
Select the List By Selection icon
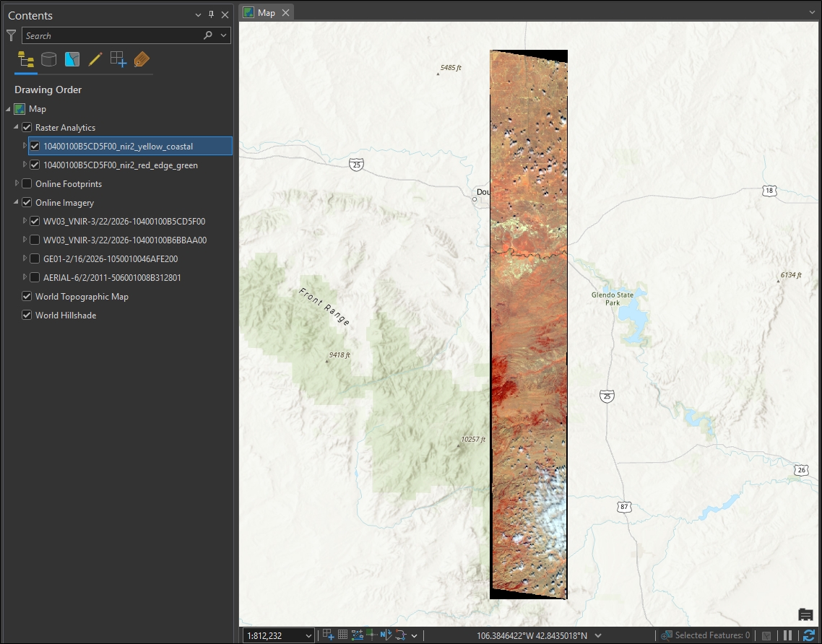point(72,60)
